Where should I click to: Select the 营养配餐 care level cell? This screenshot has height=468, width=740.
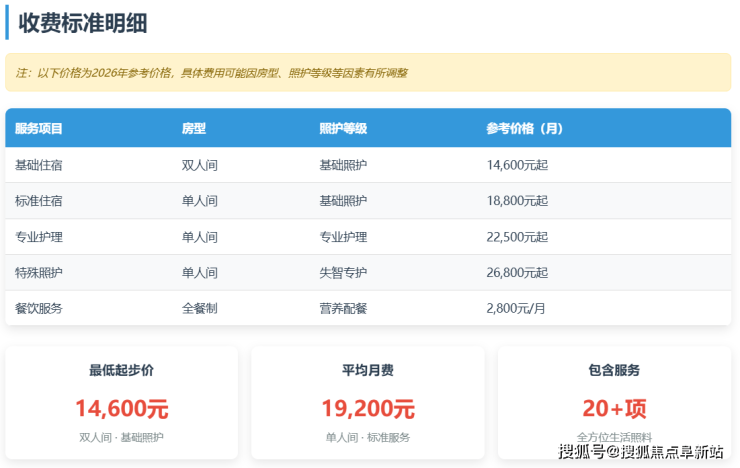click(x=343, y=309)
